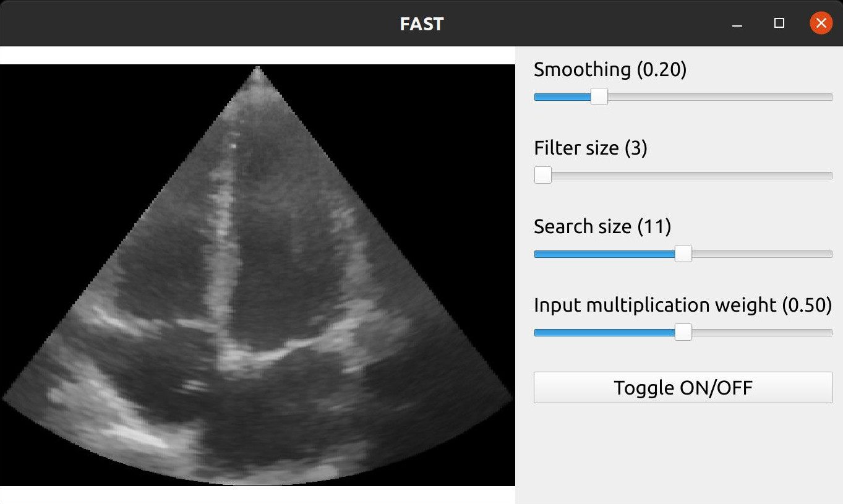843x504 pixels.
Task: Click Smoothing slider track right of the handle
Action: click(717, 97)
